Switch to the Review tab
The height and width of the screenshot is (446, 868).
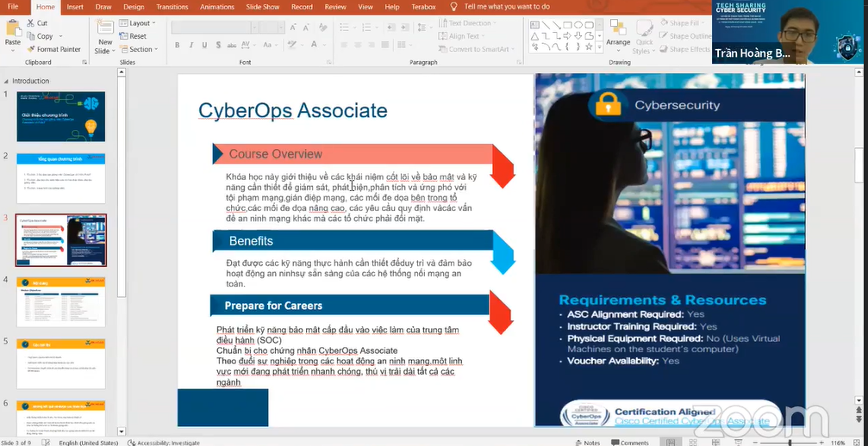tap(335, 7)
